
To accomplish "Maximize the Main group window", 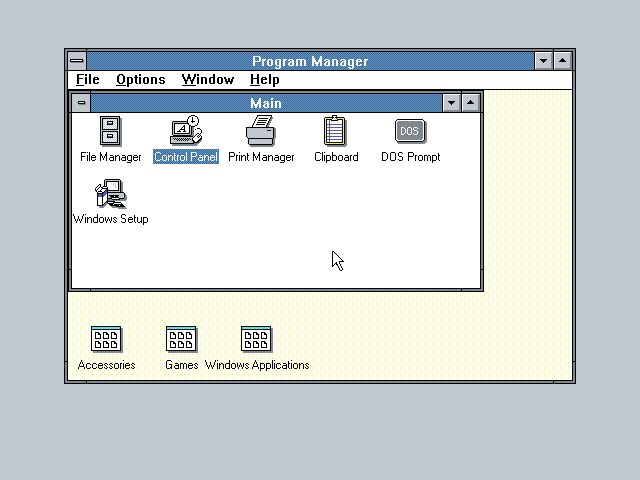I will point(471,103).
